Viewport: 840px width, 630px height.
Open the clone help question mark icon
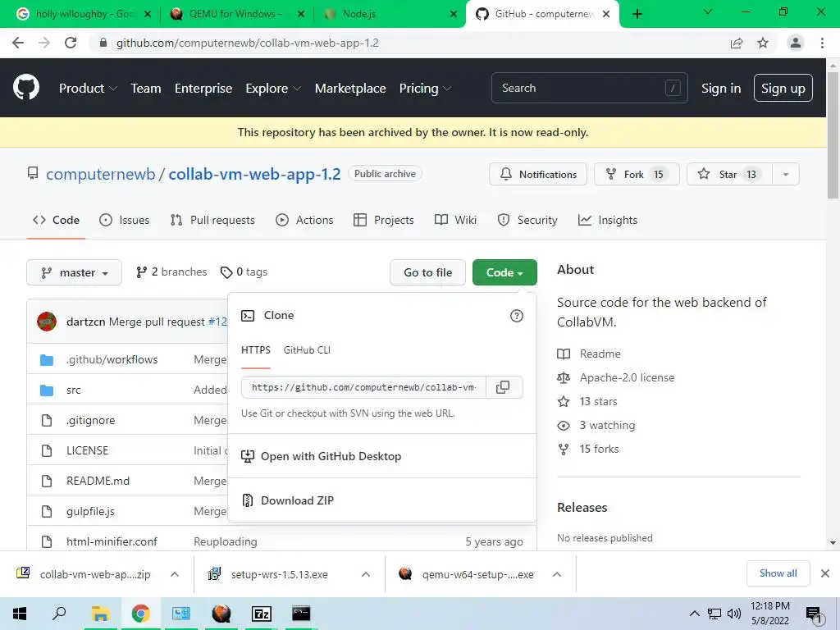tap(517, 316)
